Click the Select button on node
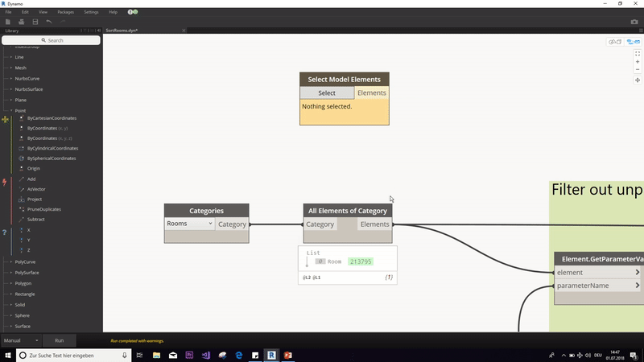 327,93
